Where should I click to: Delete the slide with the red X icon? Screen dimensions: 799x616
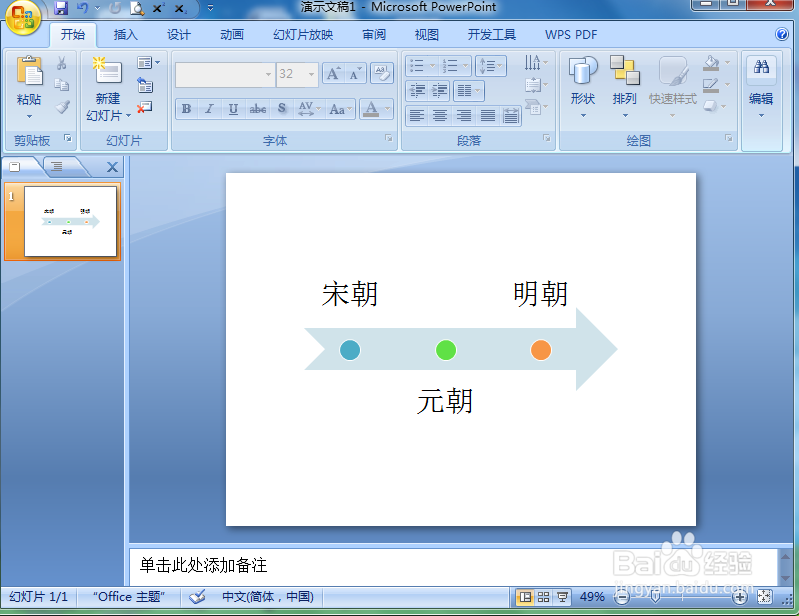tap(145, 107)
